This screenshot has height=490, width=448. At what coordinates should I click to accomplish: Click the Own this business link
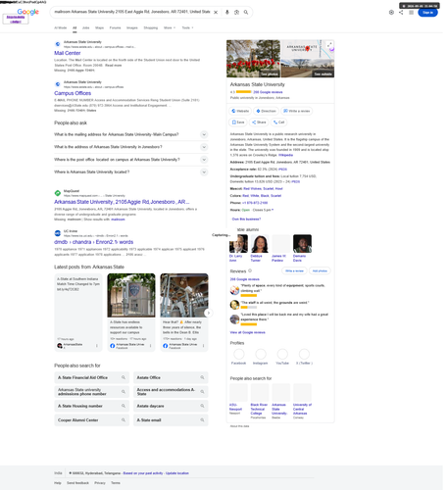246,220
